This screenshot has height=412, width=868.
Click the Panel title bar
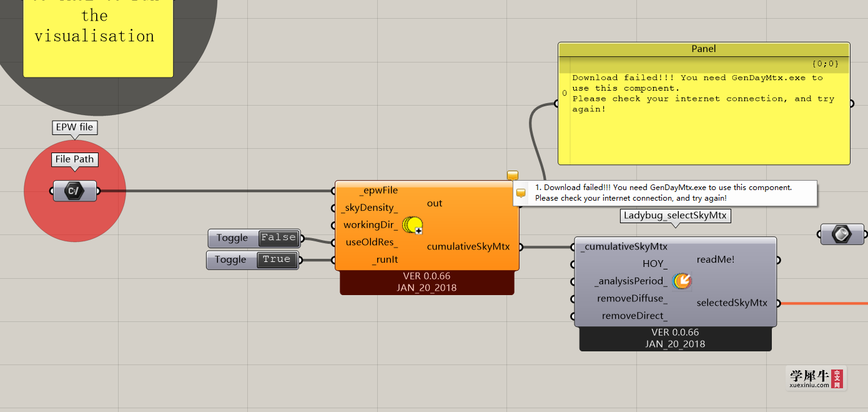pos(704,49)
